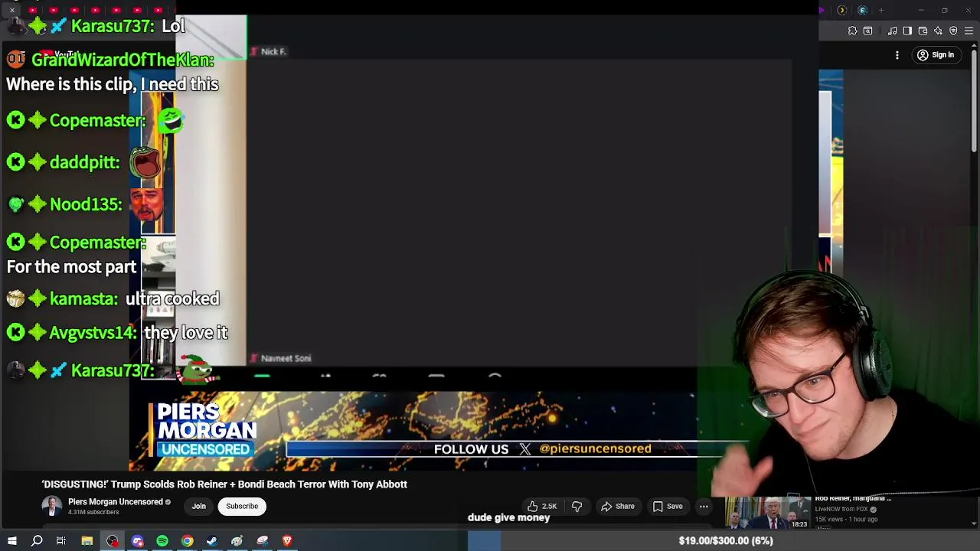Open the music note playlist icon

point(893,31)
